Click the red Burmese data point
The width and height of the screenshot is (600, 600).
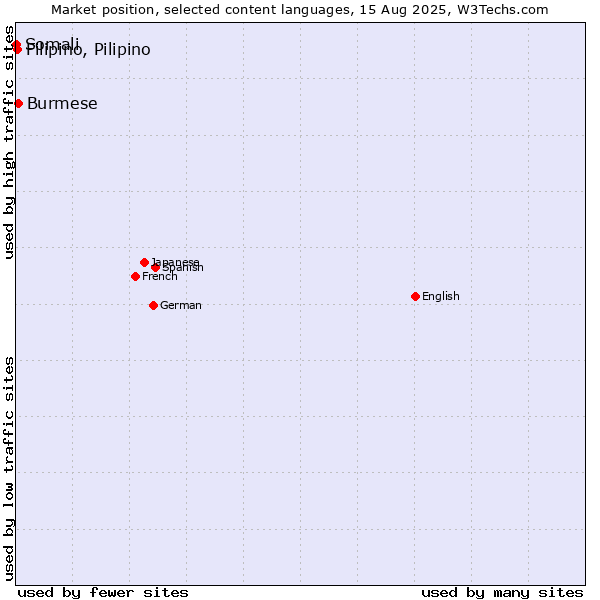[x=18, y=103]
